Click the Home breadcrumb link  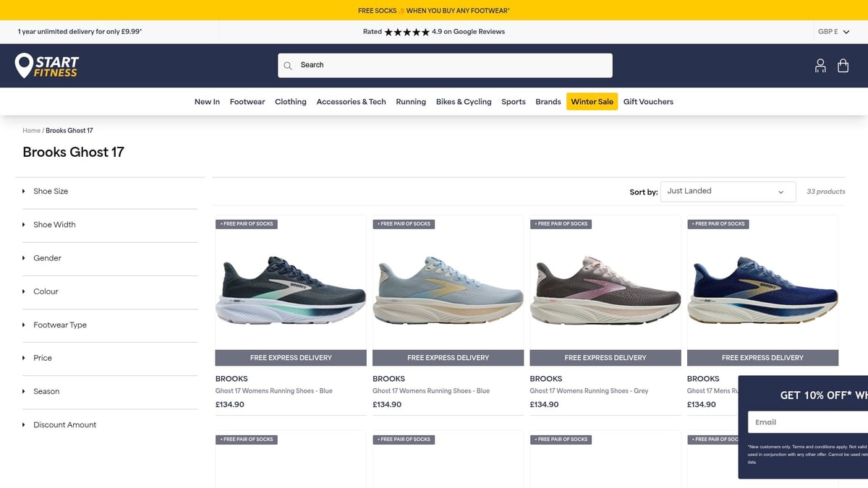(x=31, y=131)
